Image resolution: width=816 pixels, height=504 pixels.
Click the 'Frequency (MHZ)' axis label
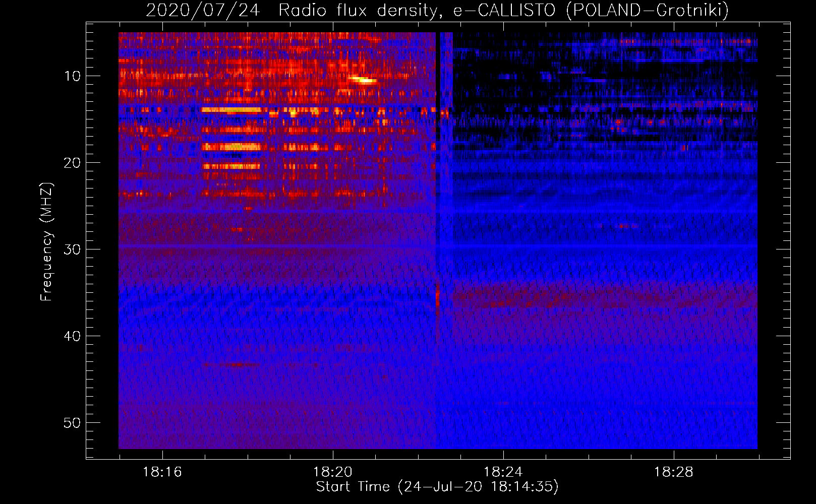tap(46, 242)
